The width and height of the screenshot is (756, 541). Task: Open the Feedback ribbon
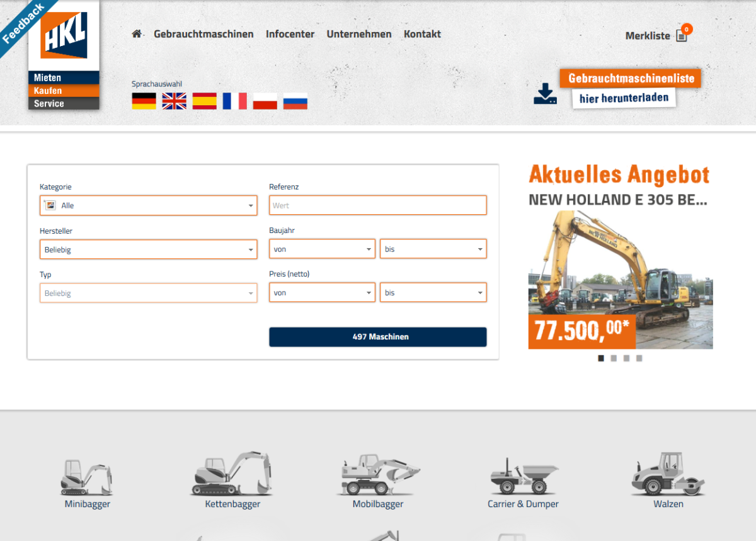click(23, 23)
